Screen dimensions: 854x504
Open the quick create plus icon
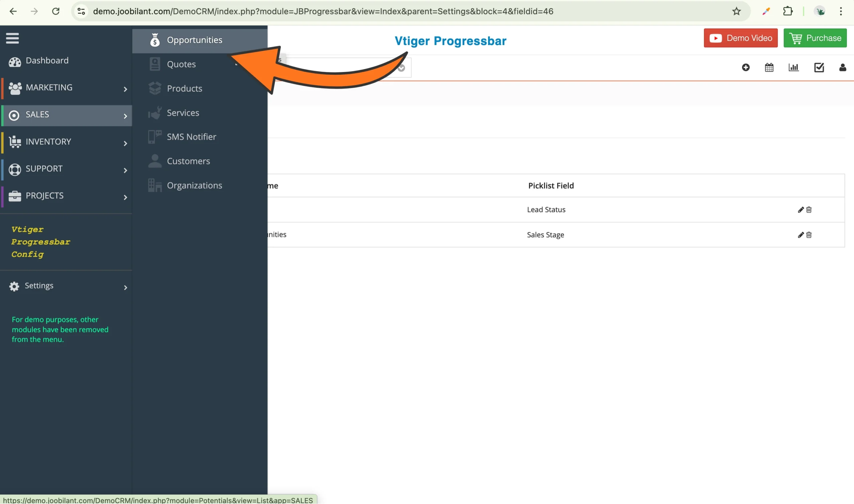click(745, 68)
